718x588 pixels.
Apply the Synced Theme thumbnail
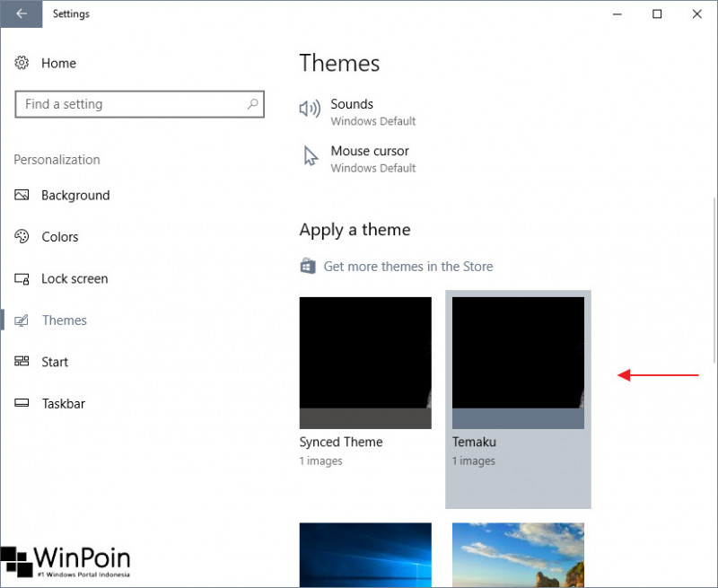tap(365, 364)
